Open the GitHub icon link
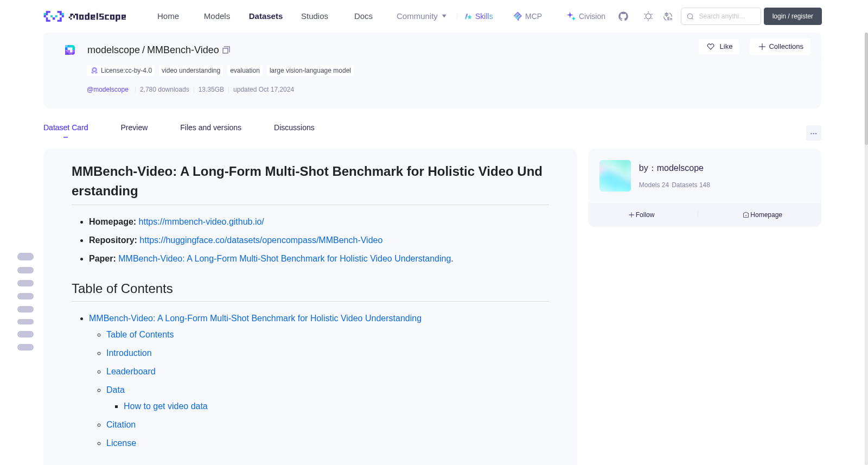The height and width of the screenshot is (465, 868). tap(623, 16)
